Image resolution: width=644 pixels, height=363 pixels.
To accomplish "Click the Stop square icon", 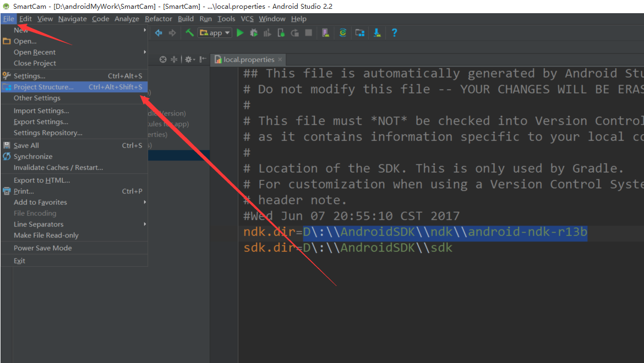I will (x=308, y=33).
